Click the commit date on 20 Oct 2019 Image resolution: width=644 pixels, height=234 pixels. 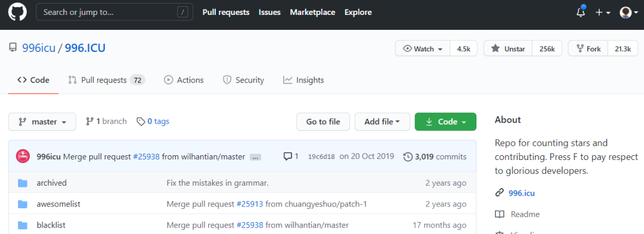pyautogui.click(x=367, y=156)
